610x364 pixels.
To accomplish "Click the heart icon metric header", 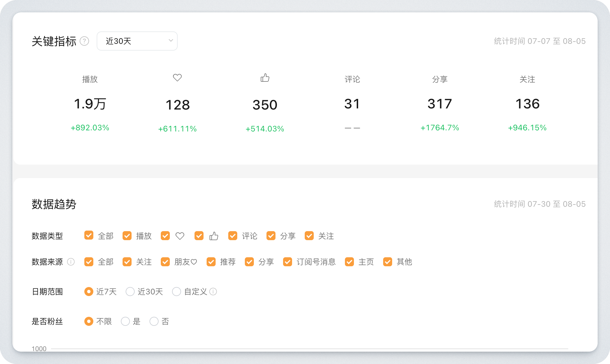I will pyautogui.click(x=177, y=78).
